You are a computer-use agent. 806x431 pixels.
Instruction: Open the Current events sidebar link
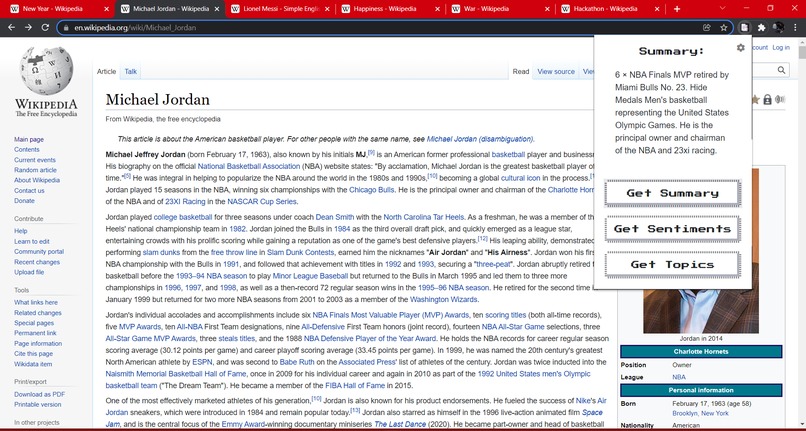pyautogui.click(x=35, y=160)
